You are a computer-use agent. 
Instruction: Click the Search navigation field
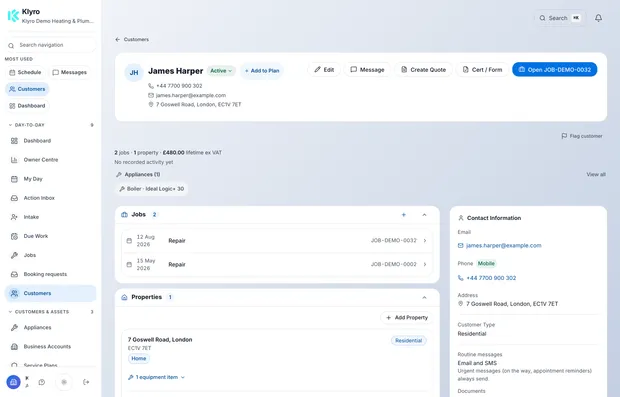[x=51, y=45]
